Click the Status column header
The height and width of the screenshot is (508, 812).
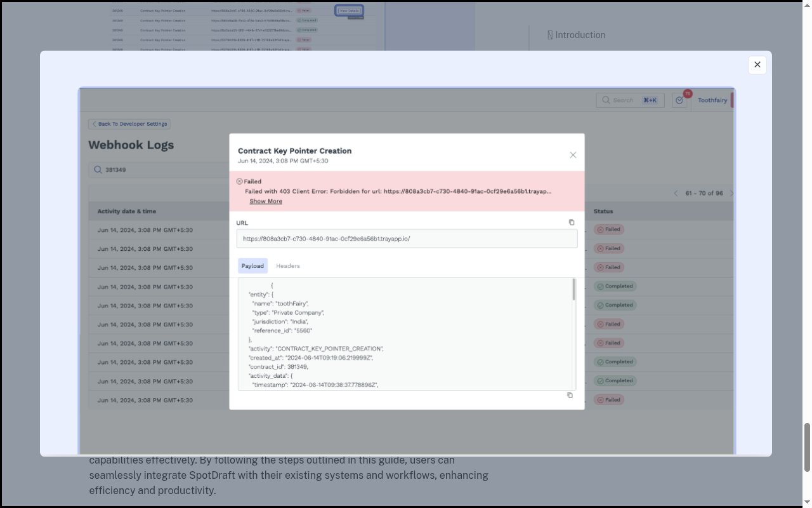(x=603, y=211)
